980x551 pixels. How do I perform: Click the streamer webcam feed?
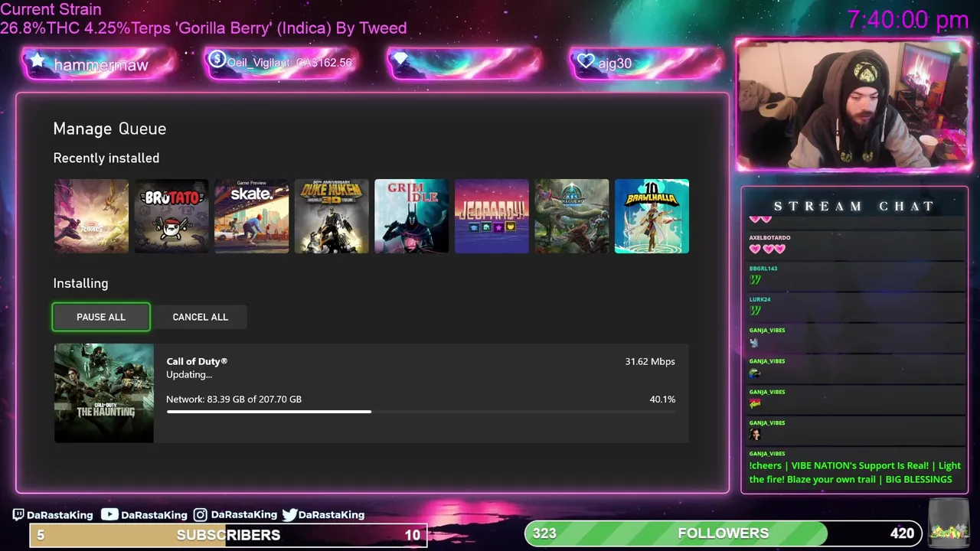(854, 105)
